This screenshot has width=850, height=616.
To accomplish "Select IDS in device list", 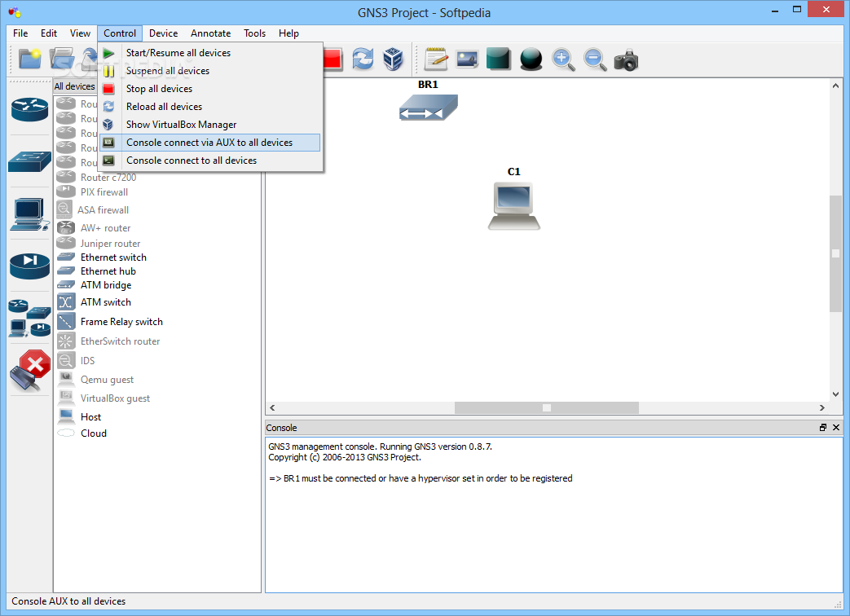I will point(87,360).
